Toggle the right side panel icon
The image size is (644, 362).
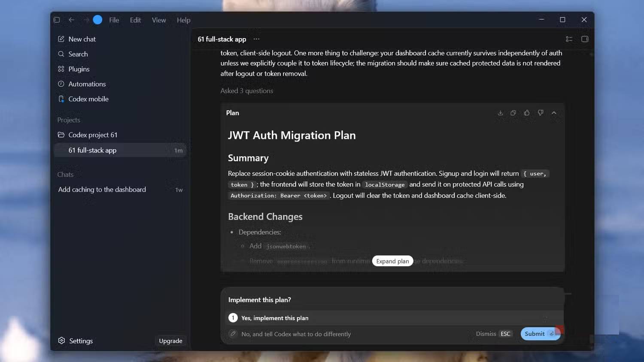[x=585, y=39]
